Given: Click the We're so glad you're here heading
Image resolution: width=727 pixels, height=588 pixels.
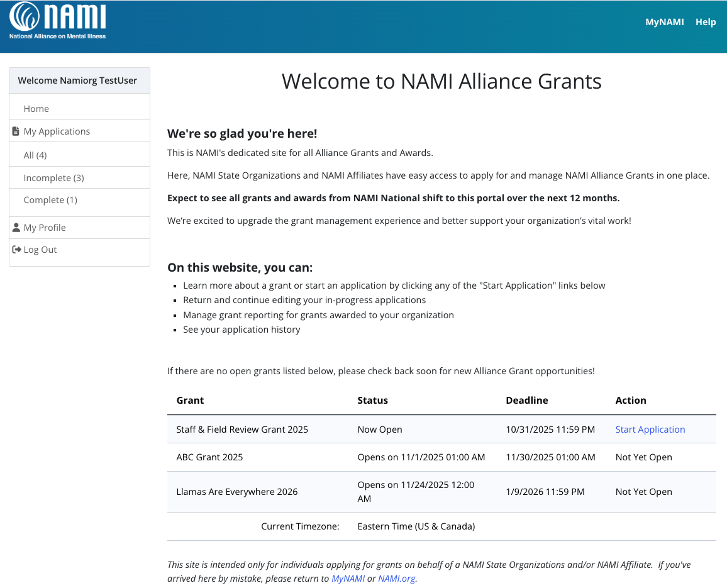Looking at the screenshot, I should point(242,133).
